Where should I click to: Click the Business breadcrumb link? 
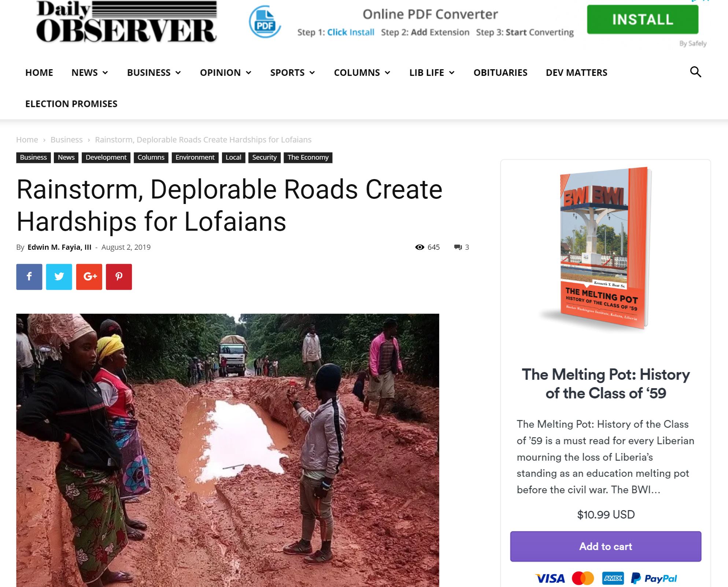(x=66, y=140)
